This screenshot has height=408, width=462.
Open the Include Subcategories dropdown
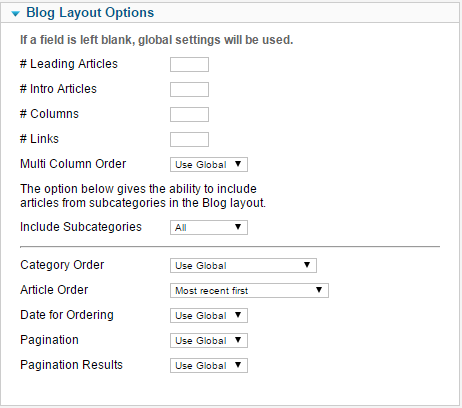click(x=209, y=227)
